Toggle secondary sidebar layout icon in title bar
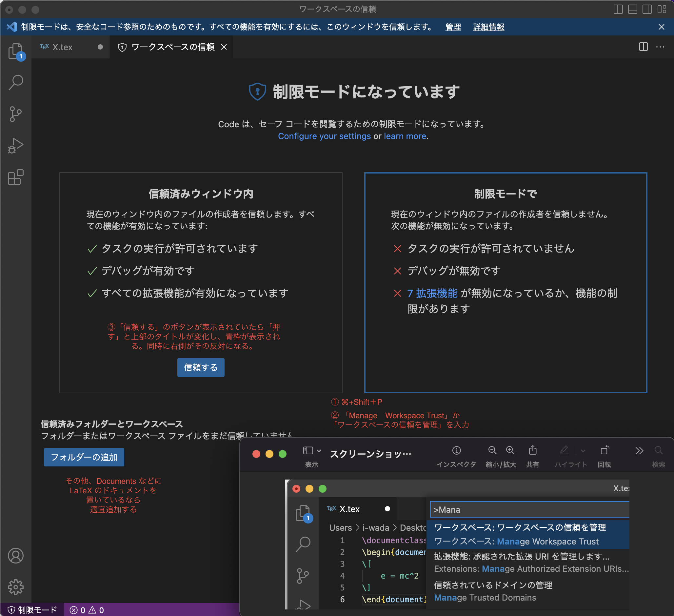 coord(647,9)
